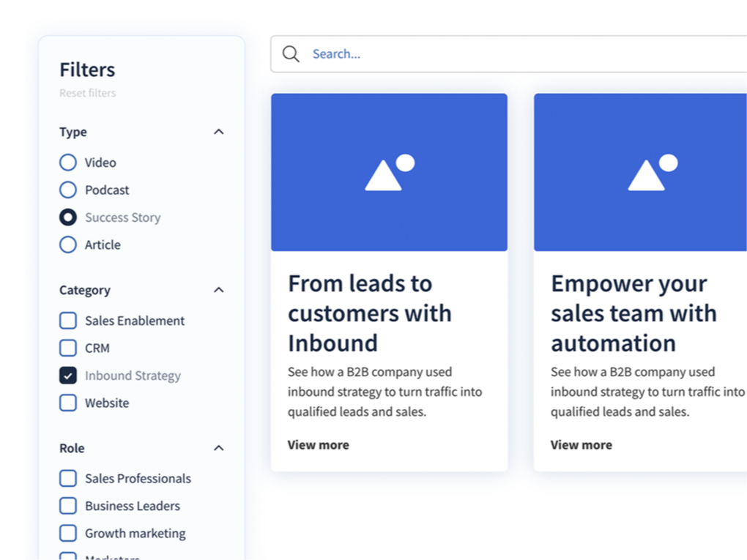
Task: Open View more on Inbound card
Action: click(318, 445)
